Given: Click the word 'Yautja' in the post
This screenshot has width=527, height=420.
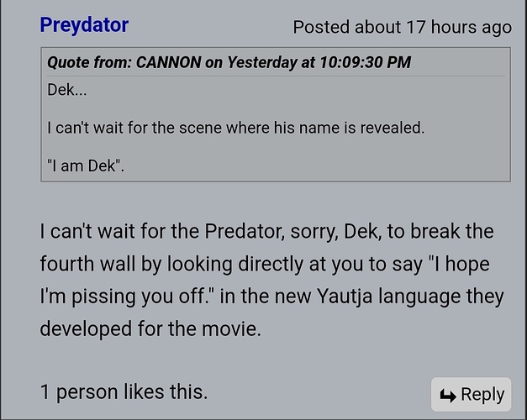Looking at the screenshot, I should tap(345, 296).
